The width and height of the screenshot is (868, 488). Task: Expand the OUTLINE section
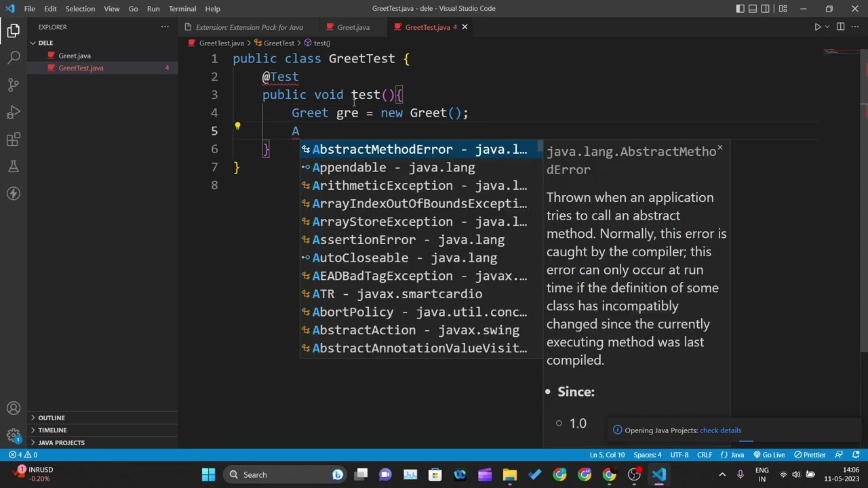pos(102,418)
